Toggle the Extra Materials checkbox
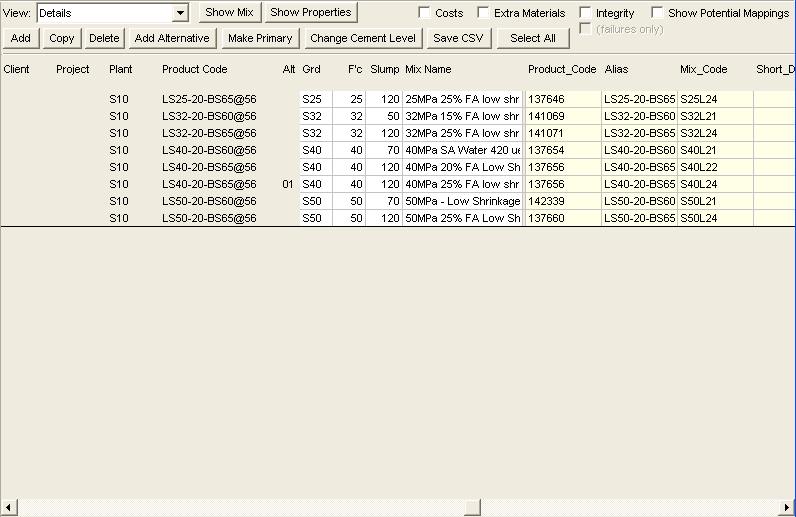Viewport: 796px width, 517px height. pyautogui.click(x=484, y=13)
